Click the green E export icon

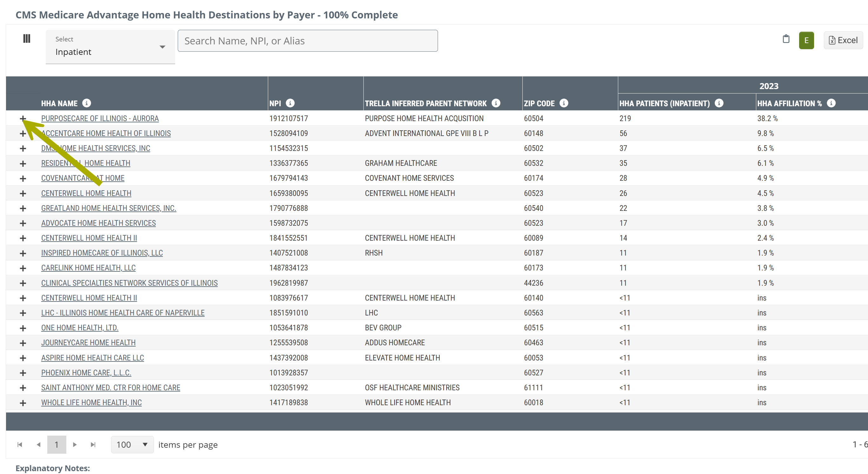pyautogui.click(x=806, y=40)
